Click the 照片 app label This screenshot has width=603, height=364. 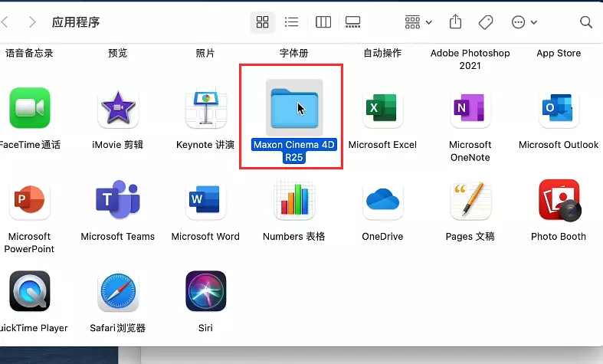[205, 53]
